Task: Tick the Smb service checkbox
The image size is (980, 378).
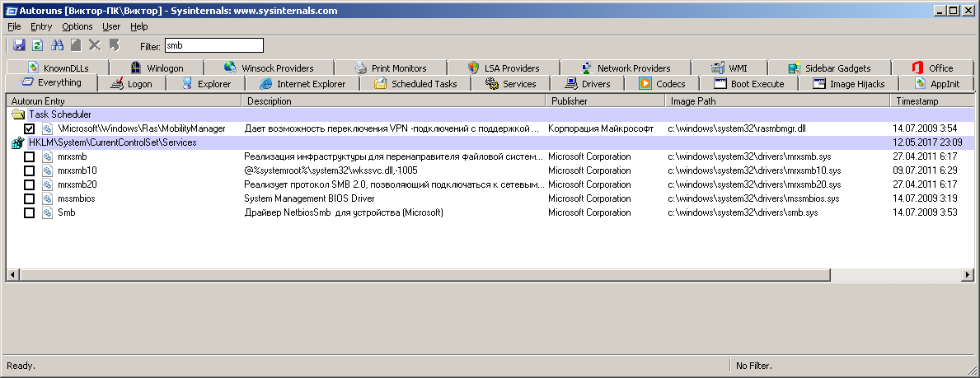Action: point(30,212)
